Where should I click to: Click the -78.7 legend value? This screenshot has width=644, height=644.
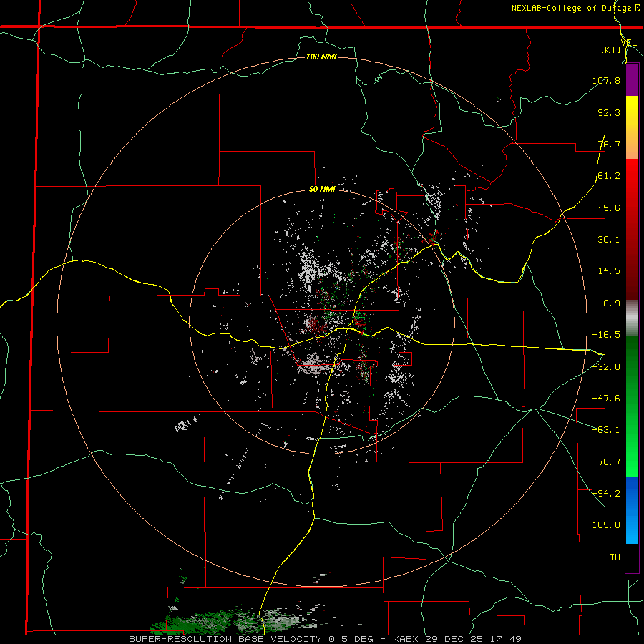(606, 462)
